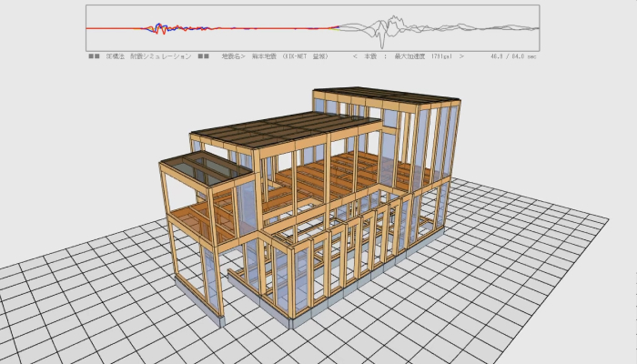Click the red-blue played portion of waveform

(x=182, y=28)
